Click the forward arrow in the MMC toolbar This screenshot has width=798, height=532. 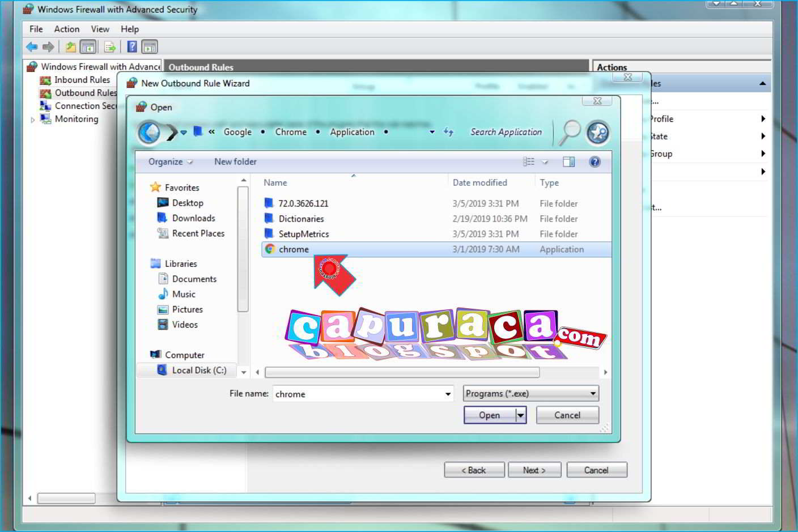point(48,47)
